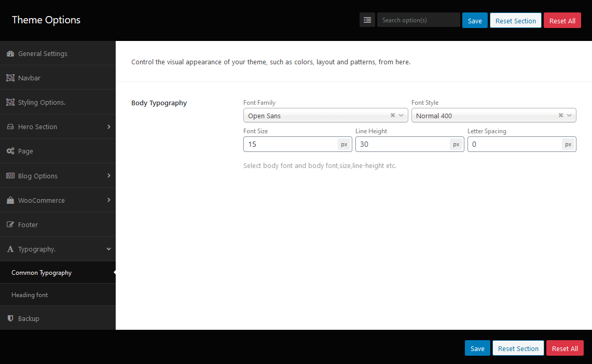Click the WooCommerce shopping bag icon

(x=10, y=201)
